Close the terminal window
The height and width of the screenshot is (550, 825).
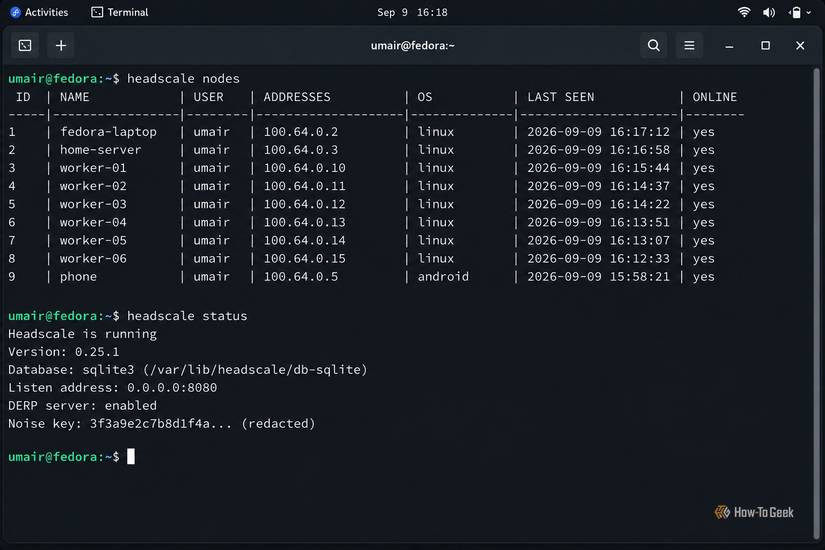(800, 46)
